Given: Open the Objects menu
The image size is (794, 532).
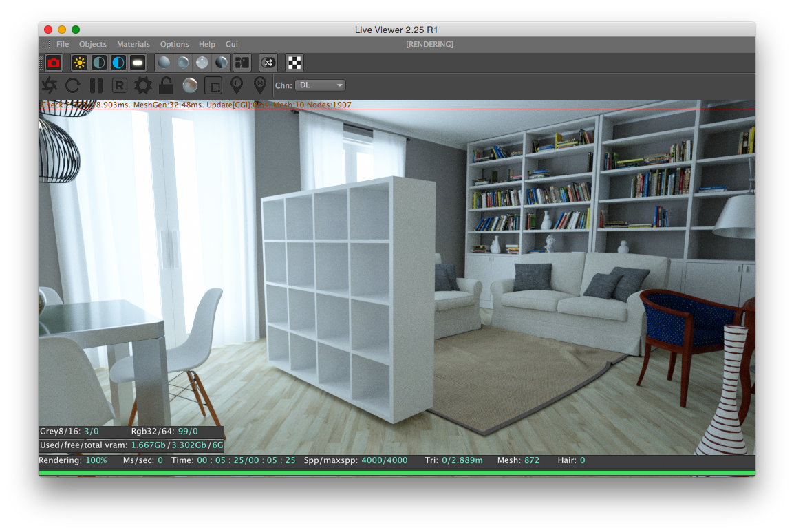Looking at the screenshot, I should point(93,44).
